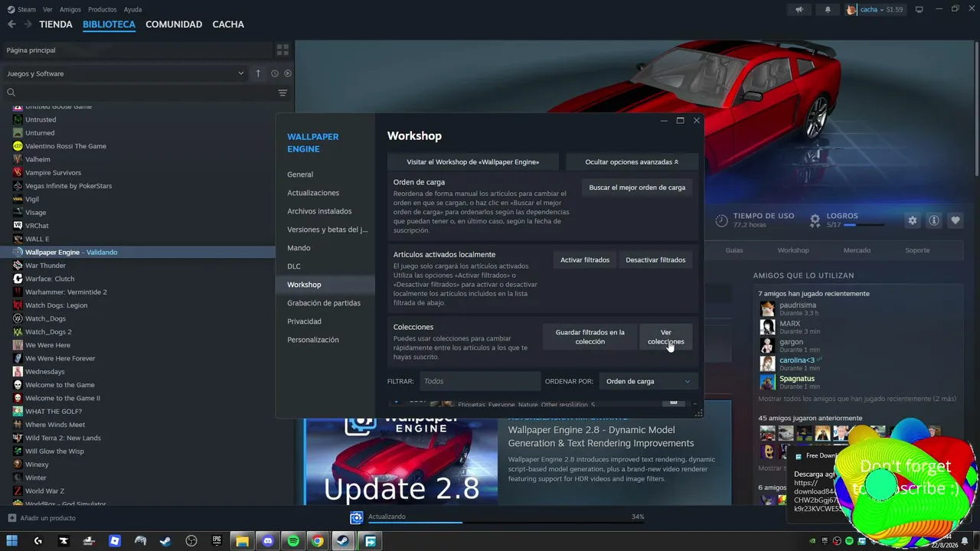Open the Productos menu

[x=103, y=9]
